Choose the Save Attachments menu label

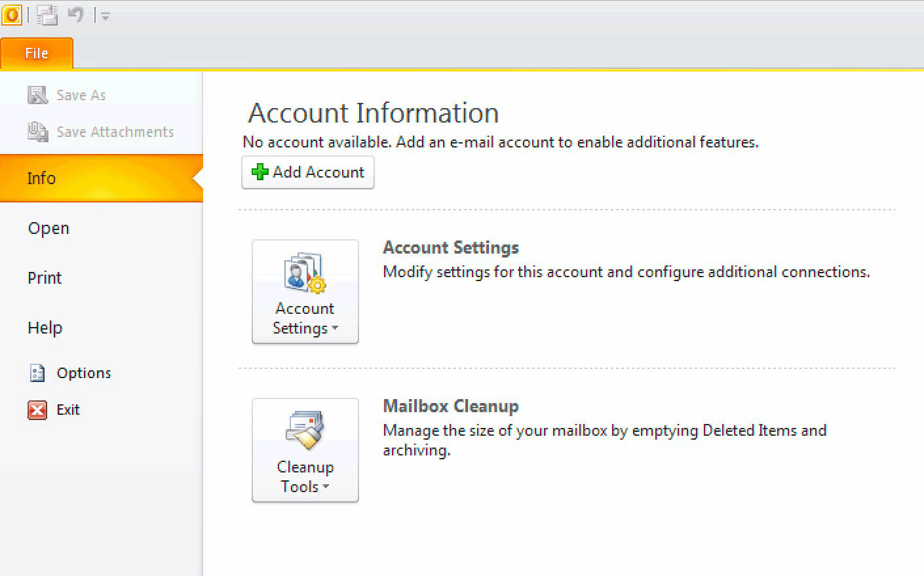tap(115, 132)
